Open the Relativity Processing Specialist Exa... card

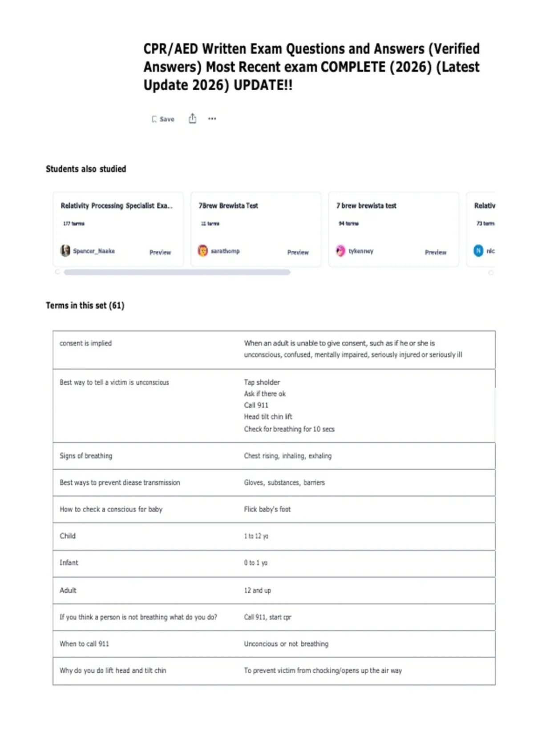117,205
